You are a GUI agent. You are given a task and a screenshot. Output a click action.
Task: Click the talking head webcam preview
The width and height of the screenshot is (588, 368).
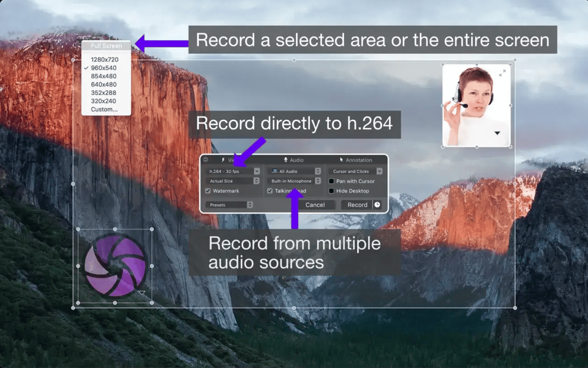click(477, 105)
